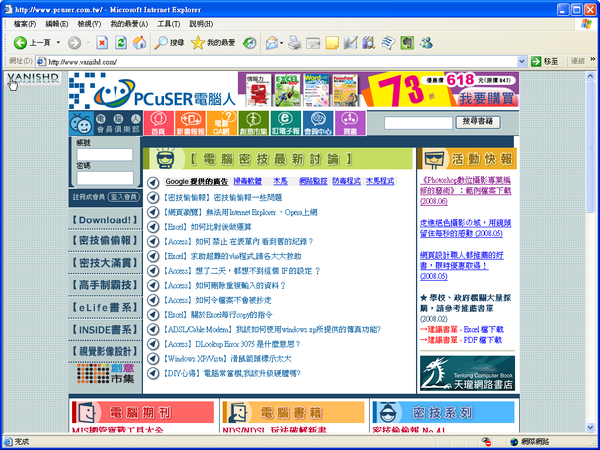Expand the address bar dropdown arrow
600x450 pixels.
(x=521, y=61)
